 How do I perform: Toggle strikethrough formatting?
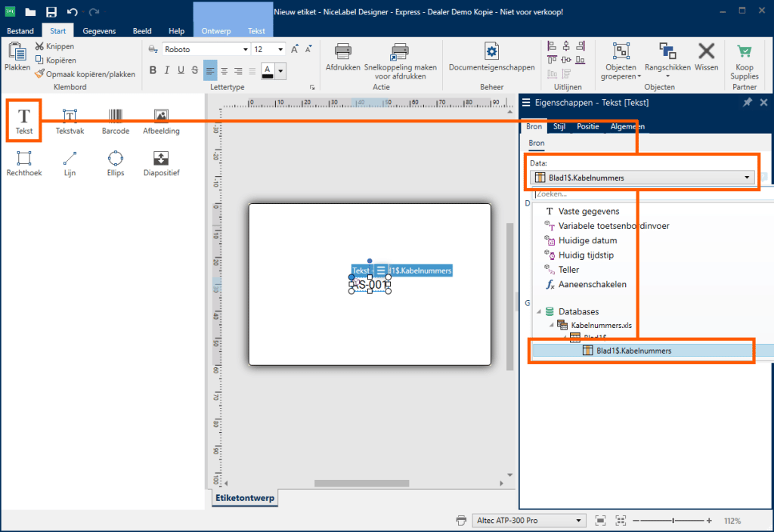click(195, 70)
